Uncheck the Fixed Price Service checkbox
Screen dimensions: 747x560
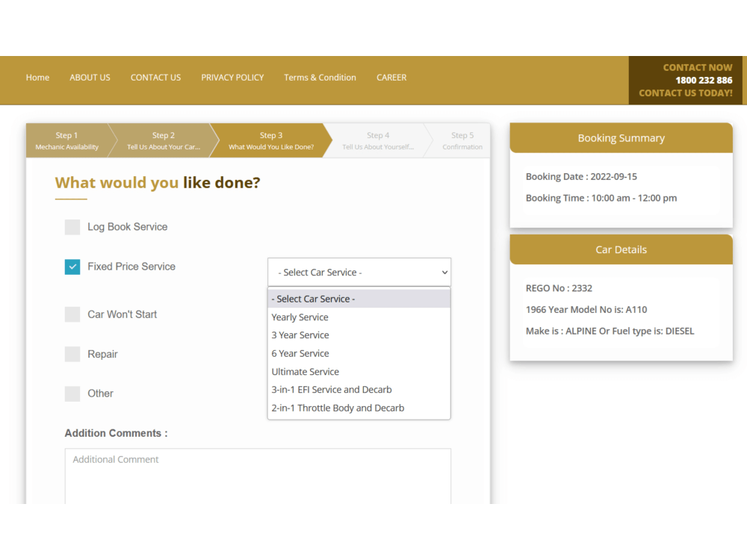[x=72, y=267]
